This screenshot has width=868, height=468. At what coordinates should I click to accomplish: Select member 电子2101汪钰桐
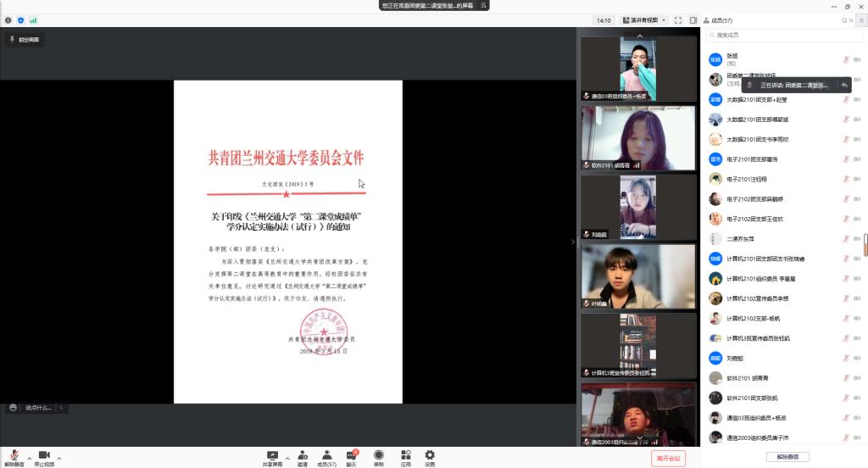pyautogui.click(x=783, y=179)
